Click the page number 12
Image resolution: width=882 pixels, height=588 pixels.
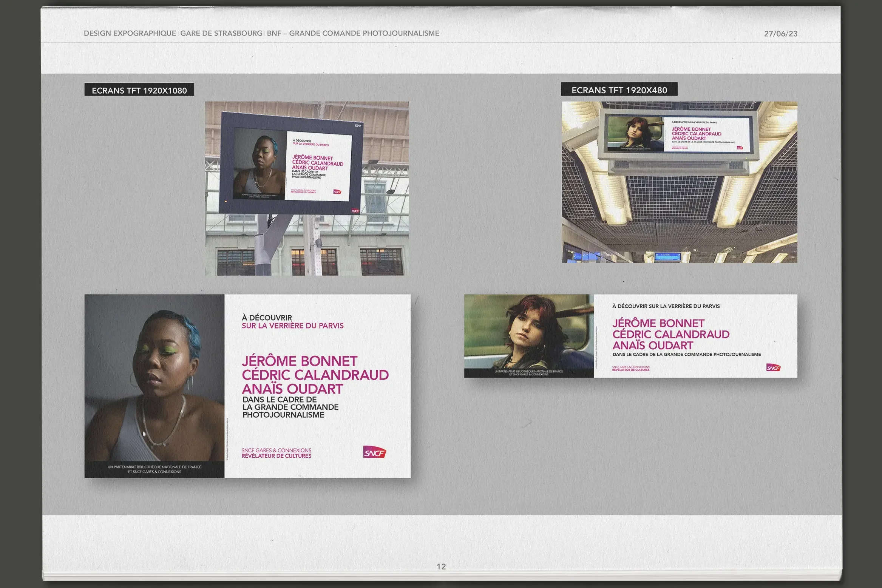(x=441, y=566)
